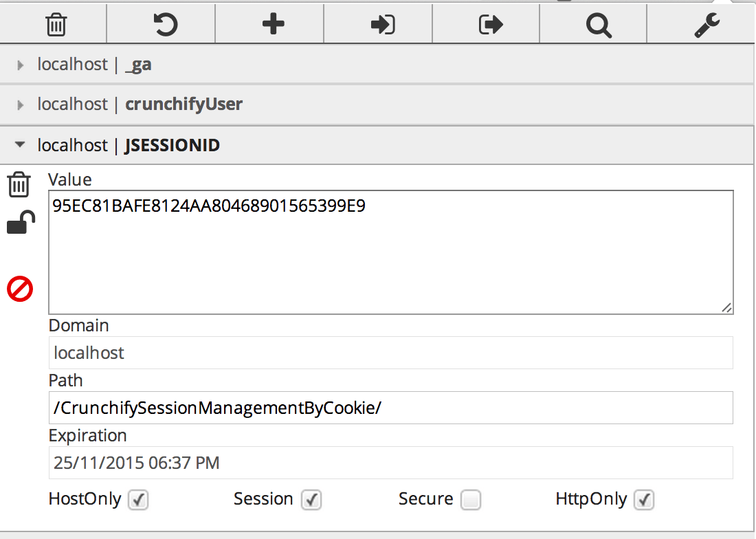Screen dimensions: 756x539
Task: Block JSESSIONID cookie with red prohibit icon
Action: (20, 289)
